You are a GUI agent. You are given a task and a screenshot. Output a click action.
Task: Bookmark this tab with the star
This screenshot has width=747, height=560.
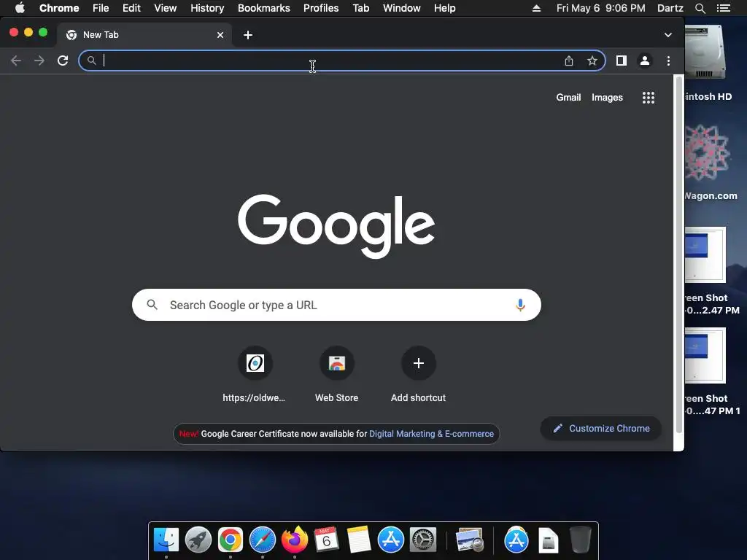tap(592, 61)
